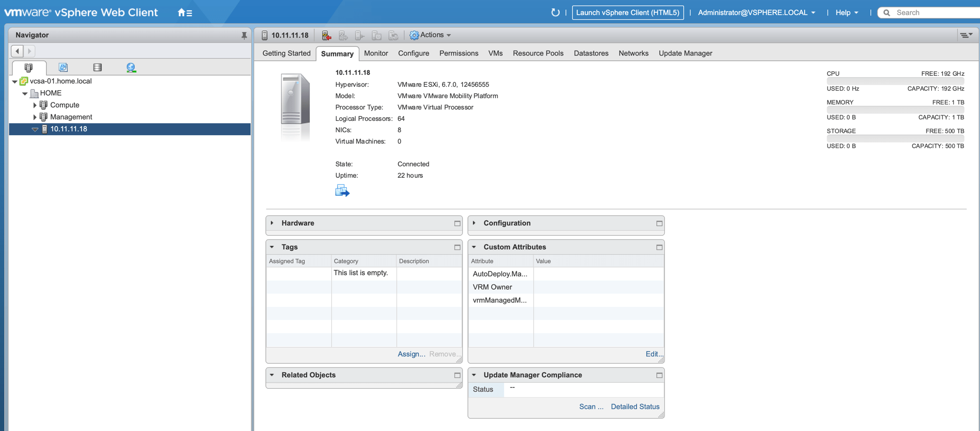Image resolution: width=980 pixels, height=431 pixels.
Task: Switch to the Networking navigator view
Action: pos(131,67)
